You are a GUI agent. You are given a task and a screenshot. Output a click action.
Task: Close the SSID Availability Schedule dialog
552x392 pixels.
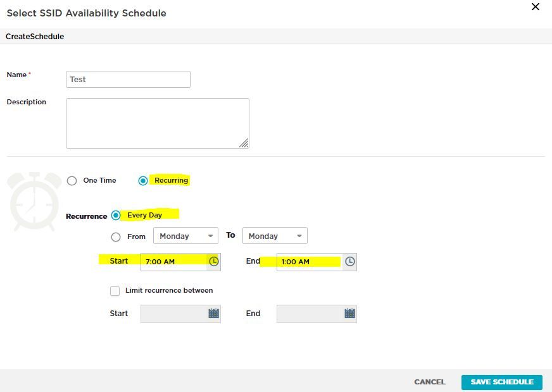(x=536, y=7)
